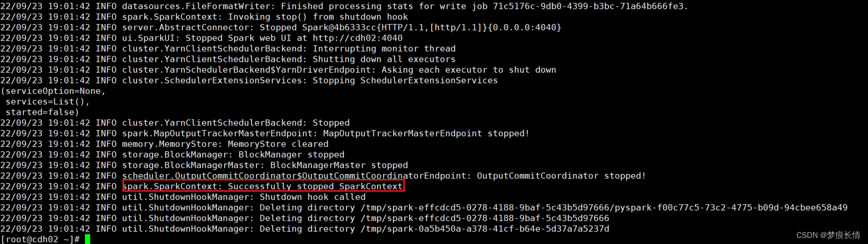This screenshot has height=244, width=868.
Task: Click 'Shutdown hook called' log message
Action: [x=313, y=197]
